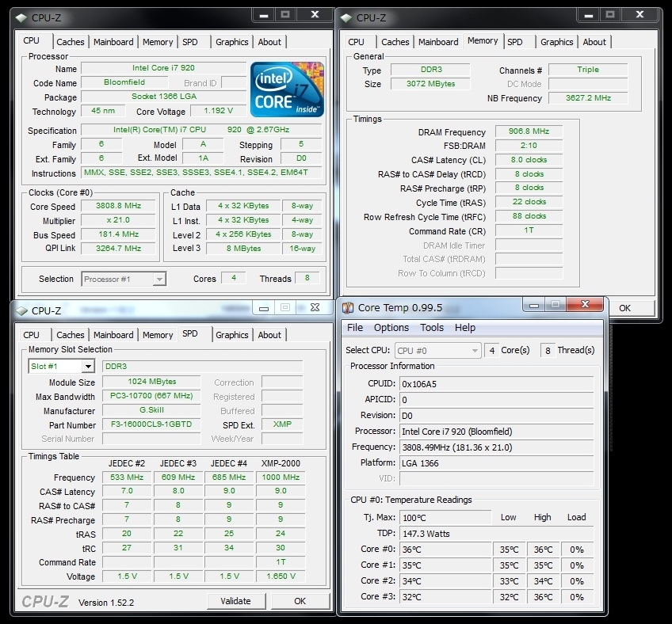
Task: Click the CPU-Z title icon of the Processor window
Action: pos(21,18)
